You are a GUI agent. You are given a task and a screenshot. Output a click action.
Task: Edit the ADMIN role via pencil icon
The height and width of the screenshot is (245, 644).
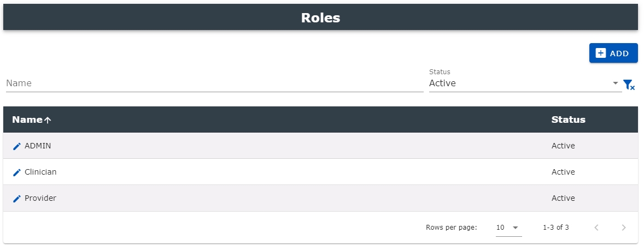point(17,146)
